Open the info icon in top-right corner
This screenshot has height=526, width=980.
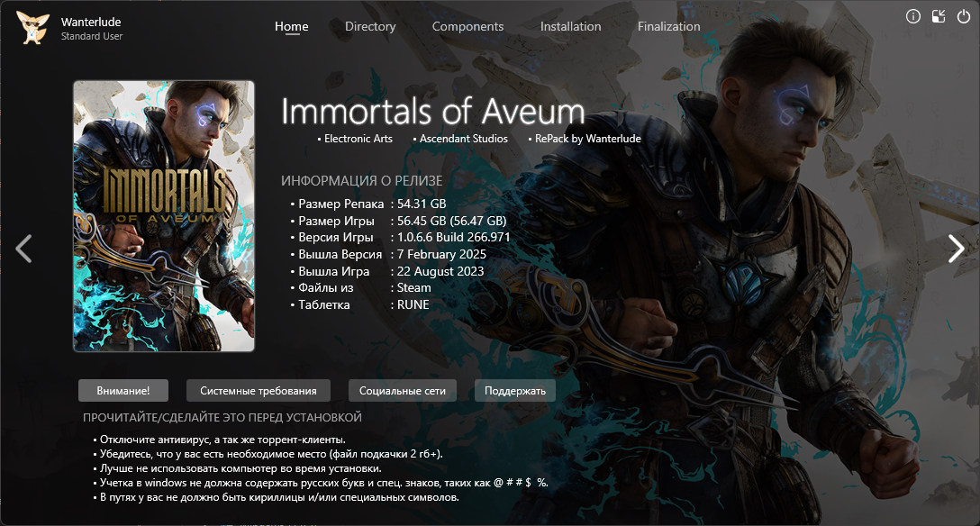(913, 16)
